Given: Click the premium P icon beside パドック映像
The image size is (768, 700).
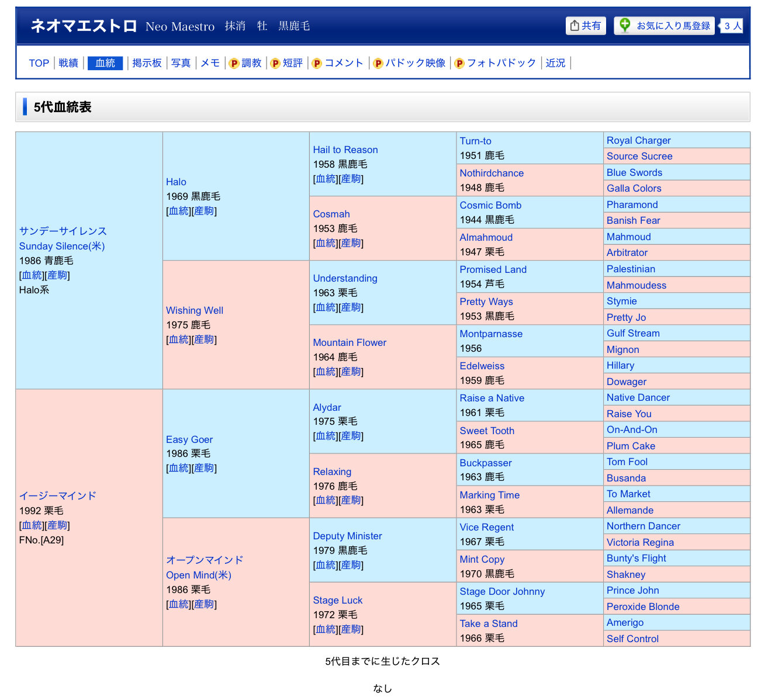Looking at the screenshot, I should point(378,63).
